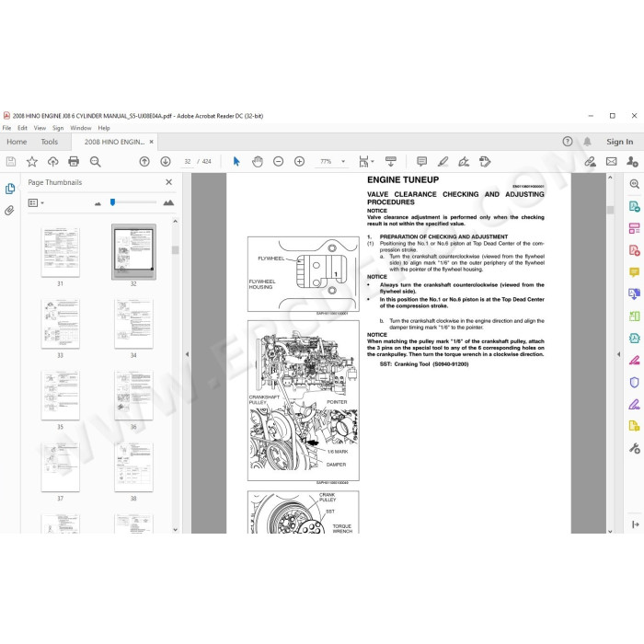Open the Attachments paperclip panel
This screenshot has height=644, width=644.
coord(9,211)
